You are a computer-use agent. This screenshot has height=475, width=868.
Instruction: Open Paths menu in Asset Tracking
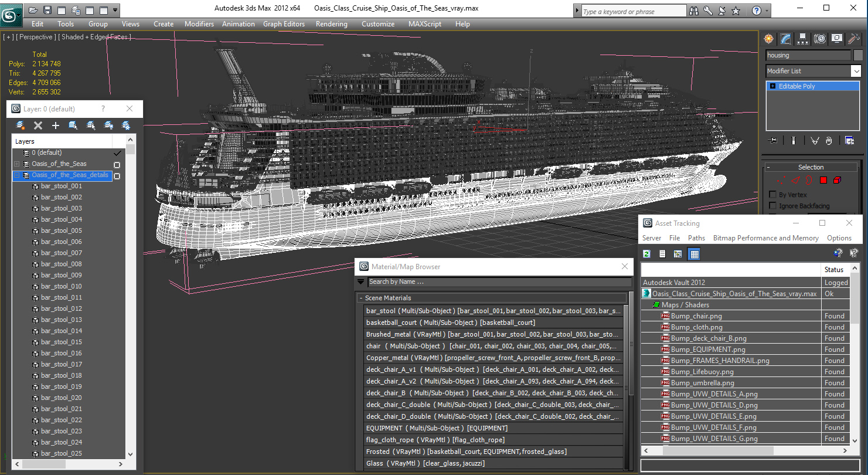coord(696,238)
